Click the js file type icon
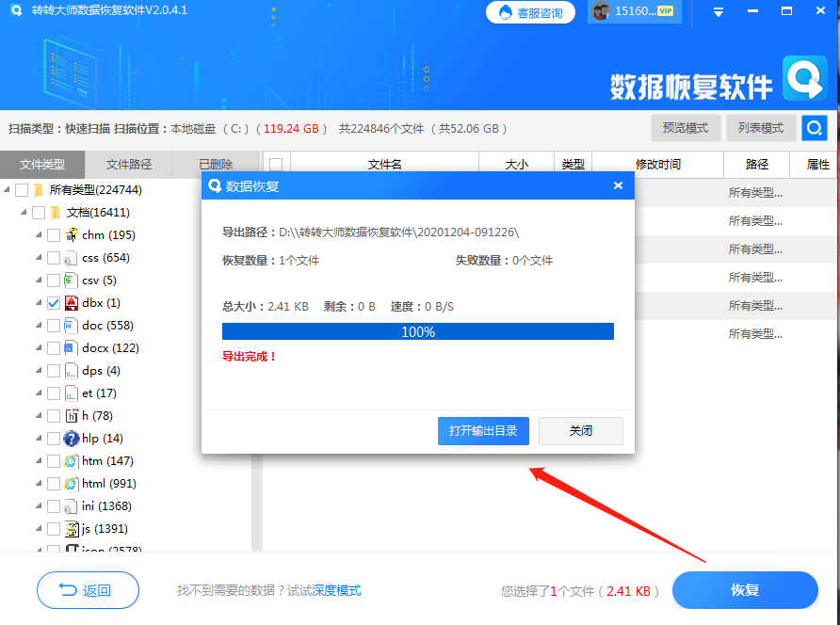Screen dimensions: 840x625 (70, 528)
